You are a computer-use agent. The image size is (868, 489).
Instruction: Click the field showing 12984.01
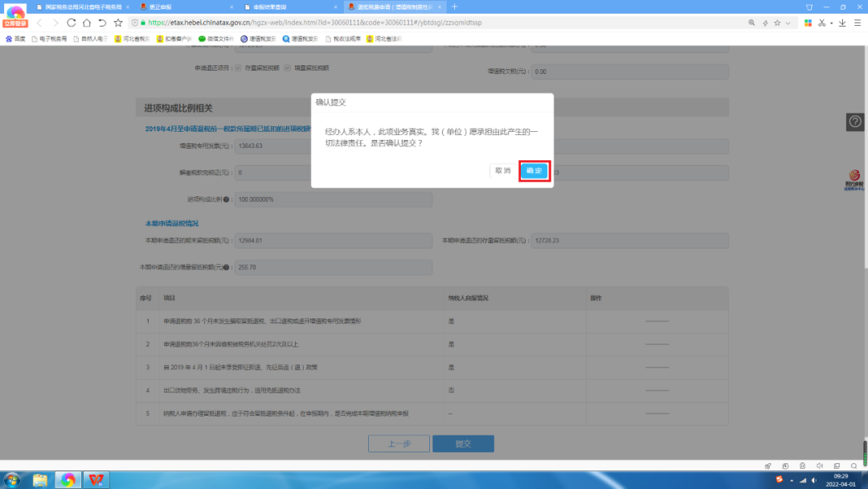click(x=334, y=241)
